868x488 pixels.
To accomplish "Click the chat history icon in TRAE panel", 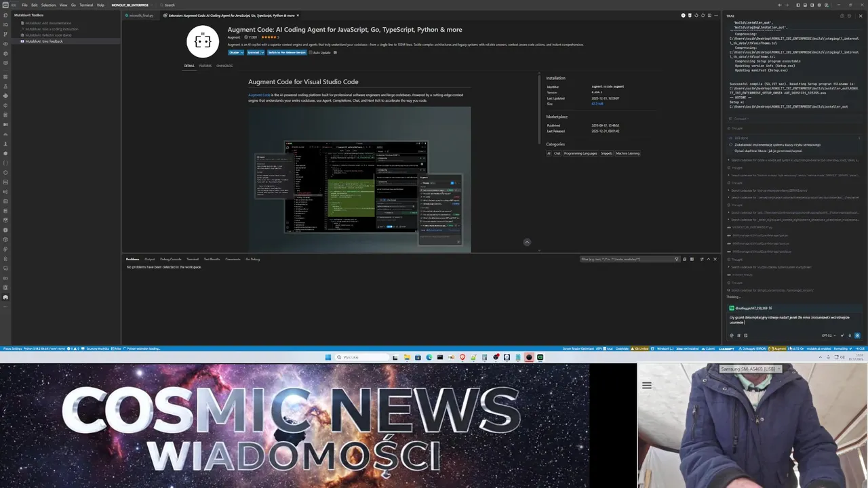I will tap(849, 16).
